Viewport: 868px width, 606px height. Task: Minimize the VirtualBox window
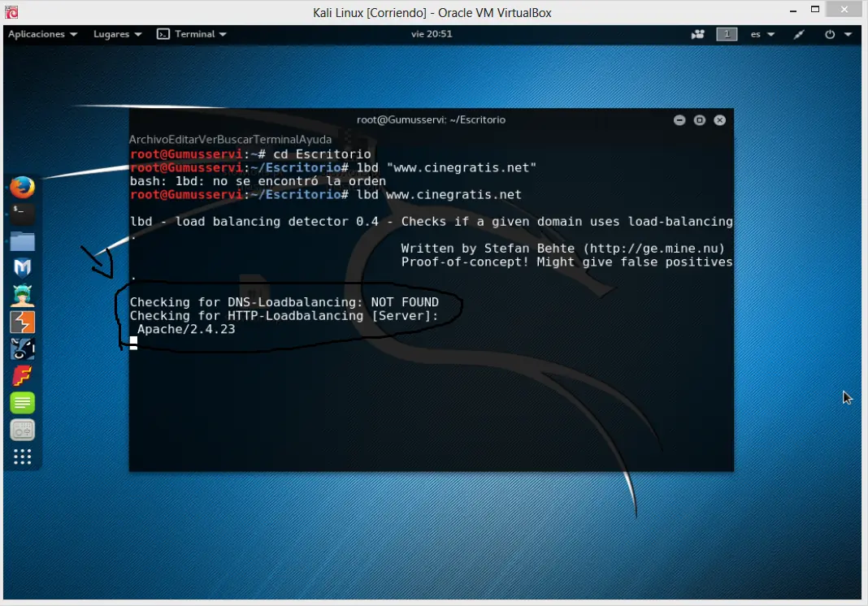[792, 10]
